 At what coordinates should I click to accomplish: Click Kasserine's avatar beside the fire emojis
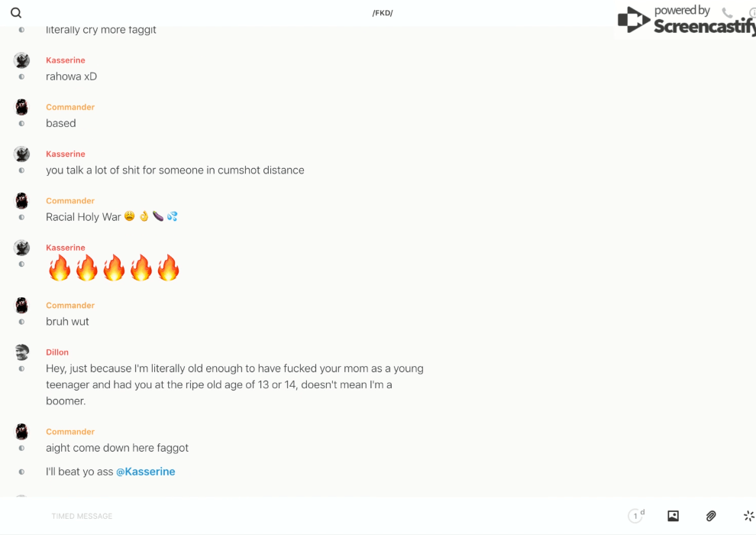tap(21, 248)
